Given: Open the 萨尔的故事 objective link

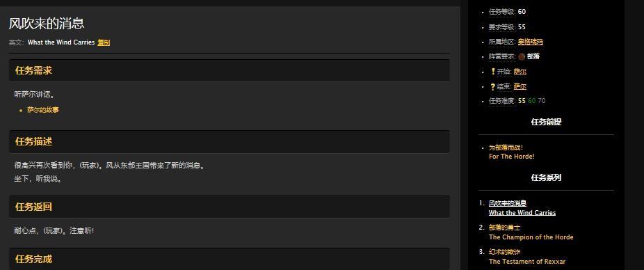Looking at the screenshot, I should [43, 110].
